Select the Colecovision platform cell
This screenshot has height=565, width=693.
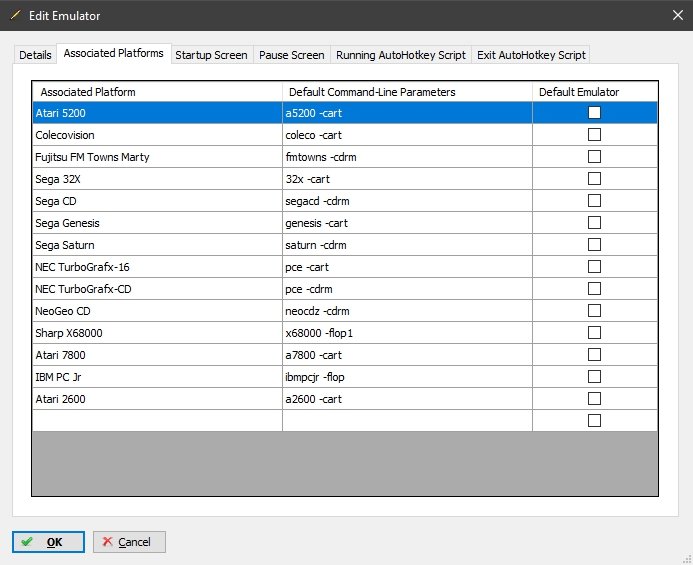tap(157, 135)
